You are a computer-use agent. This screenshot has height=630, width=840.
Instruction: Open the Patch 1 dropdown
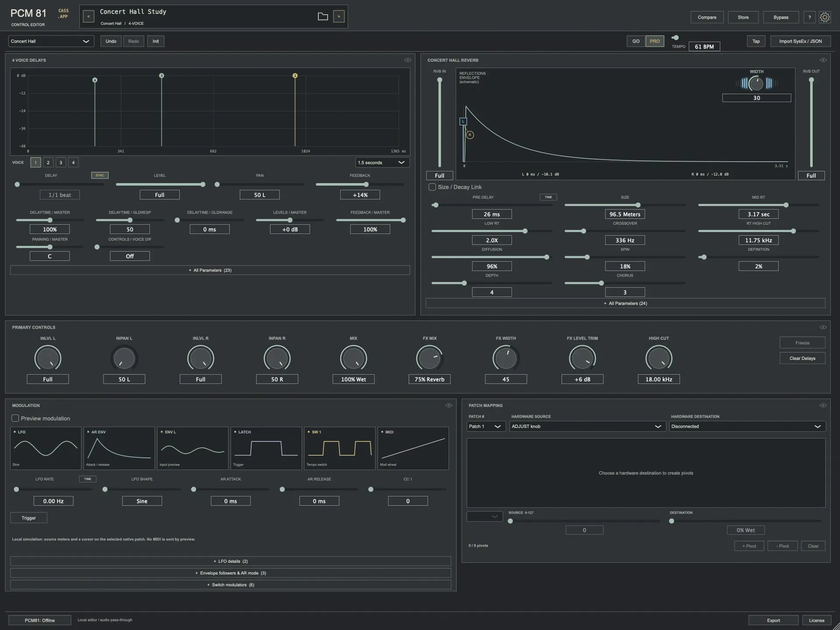click(x=486, y=426)
